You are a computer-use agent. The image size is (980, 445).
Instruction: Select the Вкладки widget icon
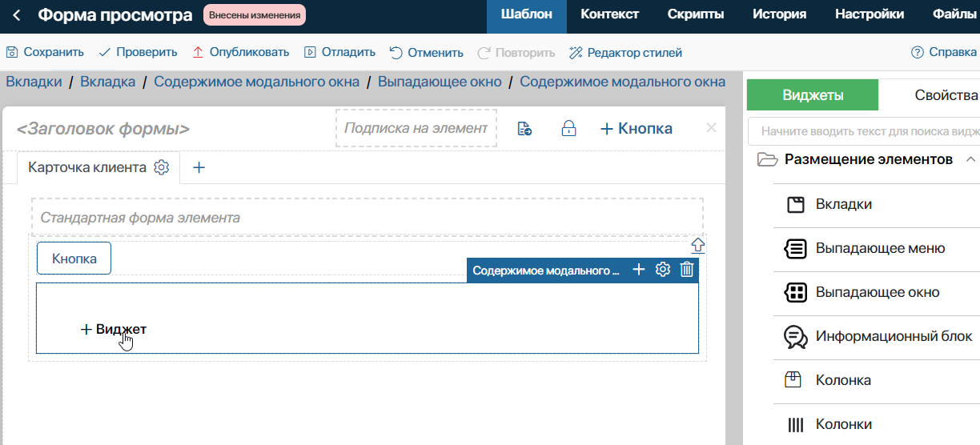795,204
